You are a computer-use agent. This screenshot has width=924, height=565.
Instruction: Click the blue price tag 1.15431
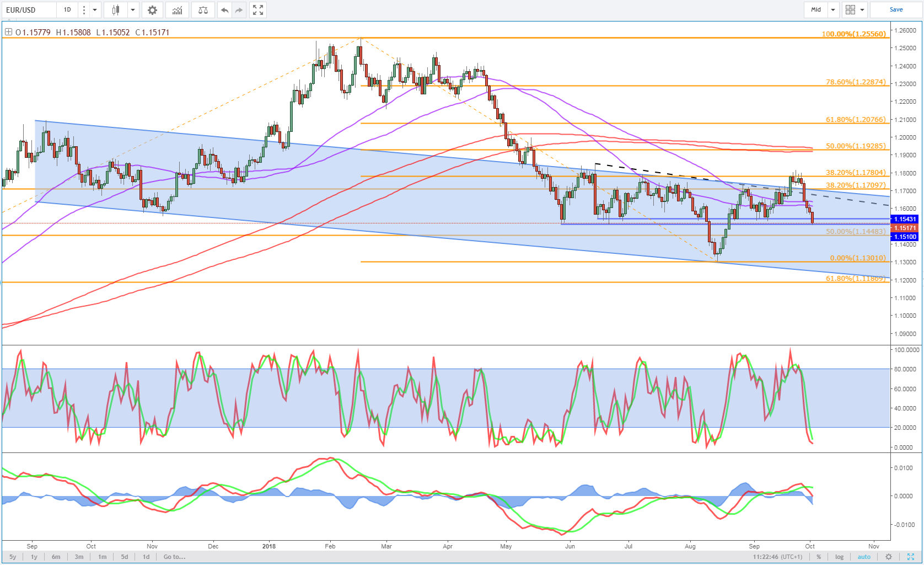click(905, 219)
